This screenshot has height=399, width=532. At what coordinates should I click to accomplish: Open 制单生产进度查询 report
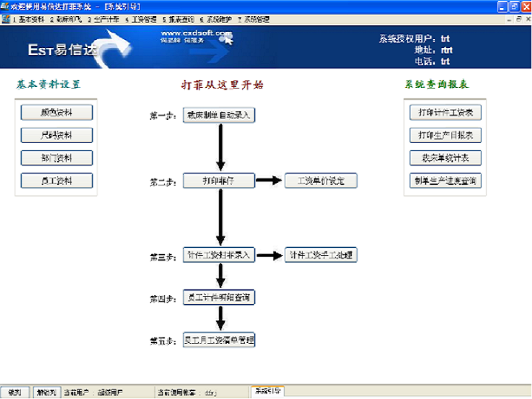pos(446,180)
